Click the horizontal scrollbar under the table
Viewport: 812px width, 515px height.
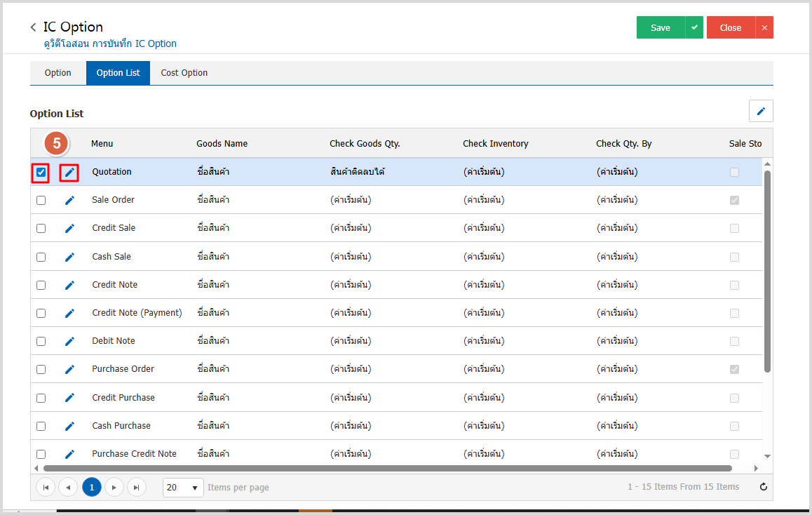(387, 468)
